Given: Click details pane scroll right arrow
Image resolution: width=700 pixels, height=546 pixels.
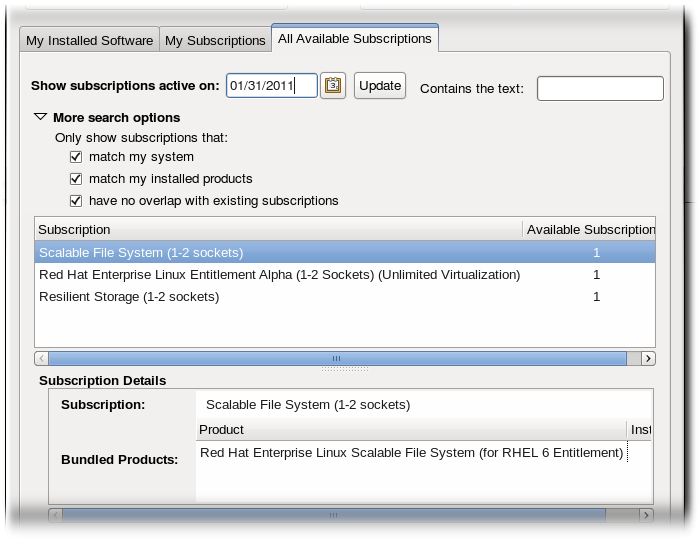Looking at the screenshot, I should click(646, 515).
